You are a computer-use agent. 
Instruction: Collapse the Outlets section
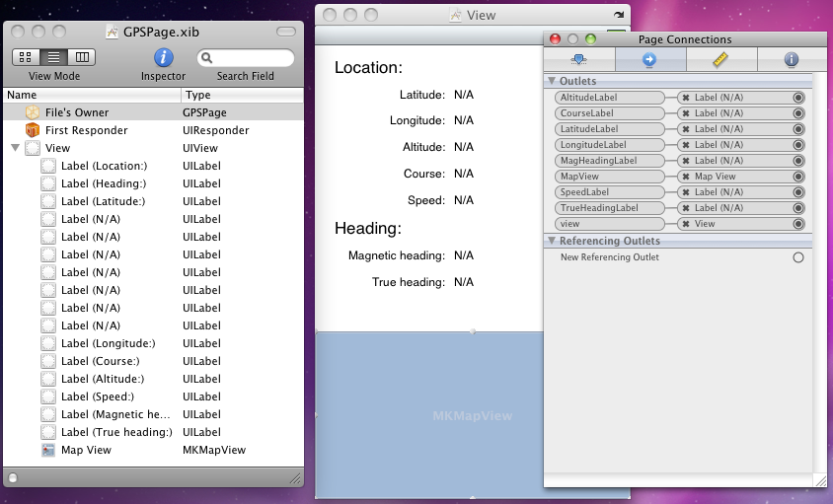552,81
